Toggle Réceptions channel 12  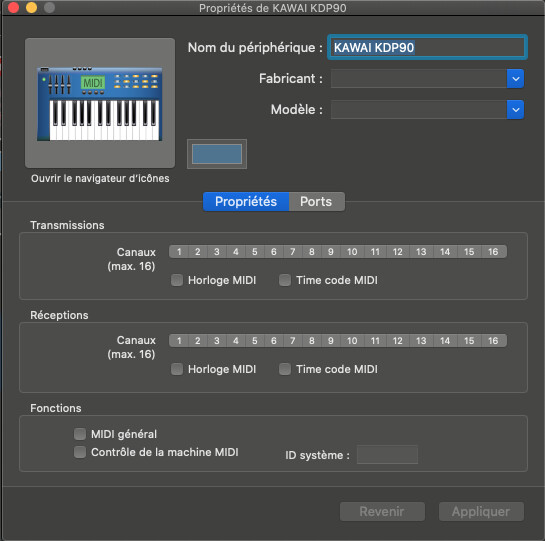tap(398, 341)
